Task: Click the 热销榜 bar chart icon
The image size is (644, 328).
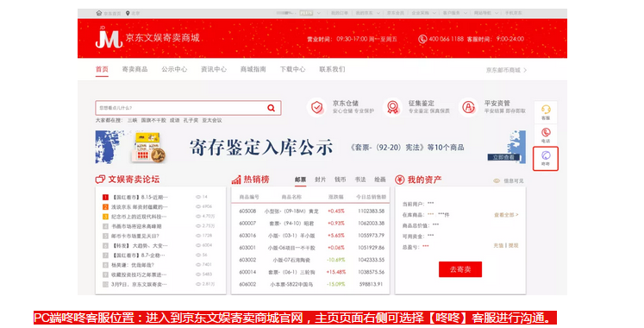Action: pyautogui.click(x=236, y=180)
